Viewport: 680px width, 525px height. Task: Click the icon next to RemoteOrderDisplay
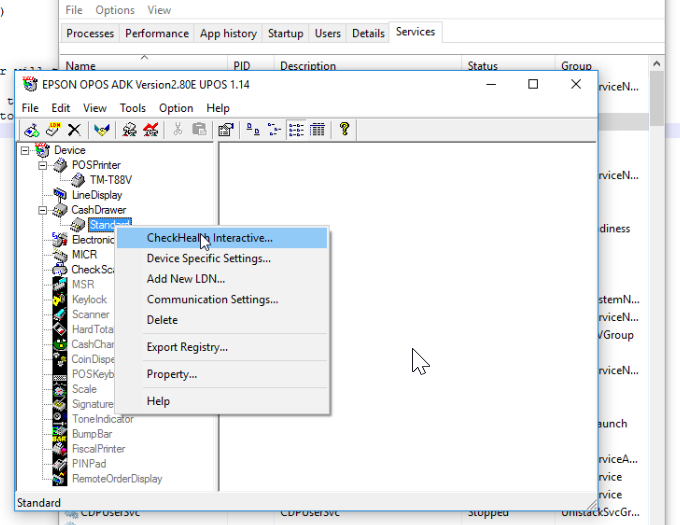click(x=60, y=479)
